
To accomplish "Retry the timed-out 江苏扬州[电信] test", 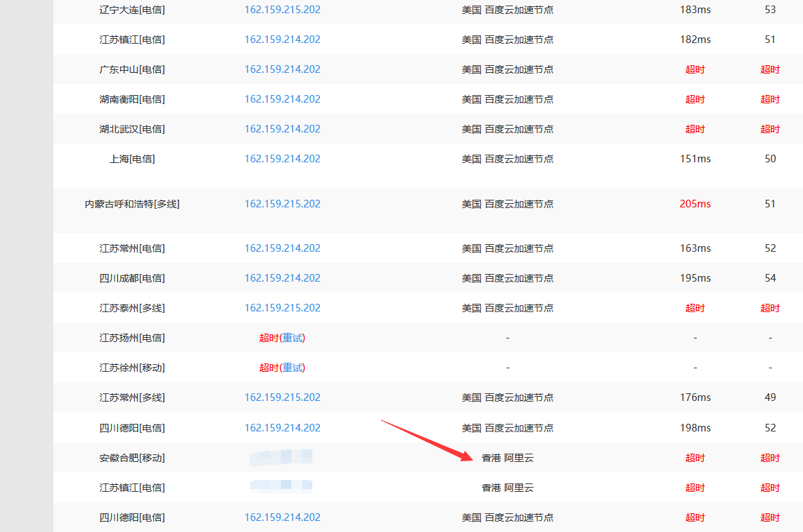I will click(292, 338).
